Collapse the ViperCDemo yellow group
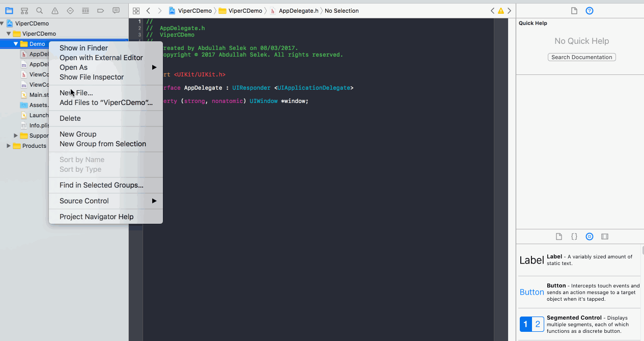644x341 pixels. pyautogui.click(x=9, y=34)
